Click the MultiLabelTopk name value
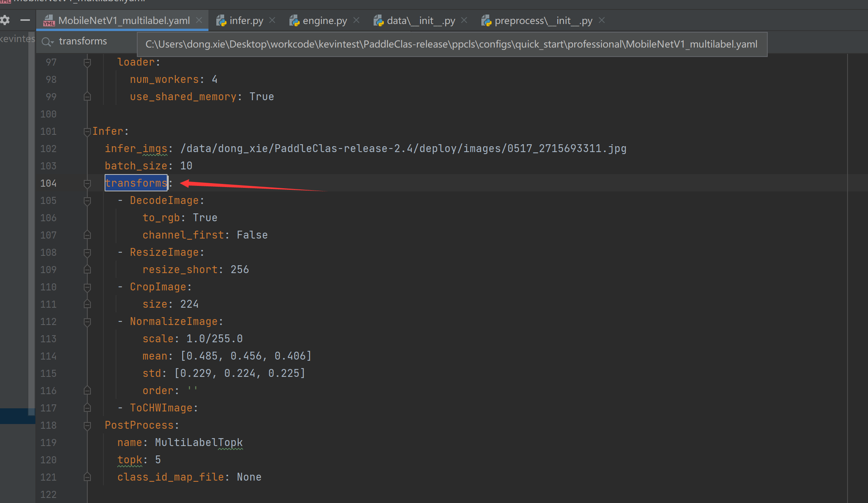 199,442
